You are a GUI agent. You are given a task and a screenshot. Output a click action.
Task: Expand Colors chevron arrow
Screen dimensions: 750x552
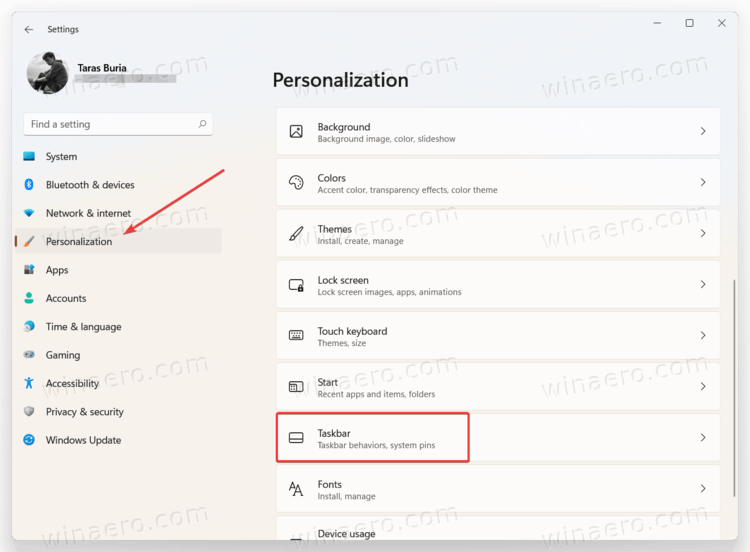pos(703,182)
